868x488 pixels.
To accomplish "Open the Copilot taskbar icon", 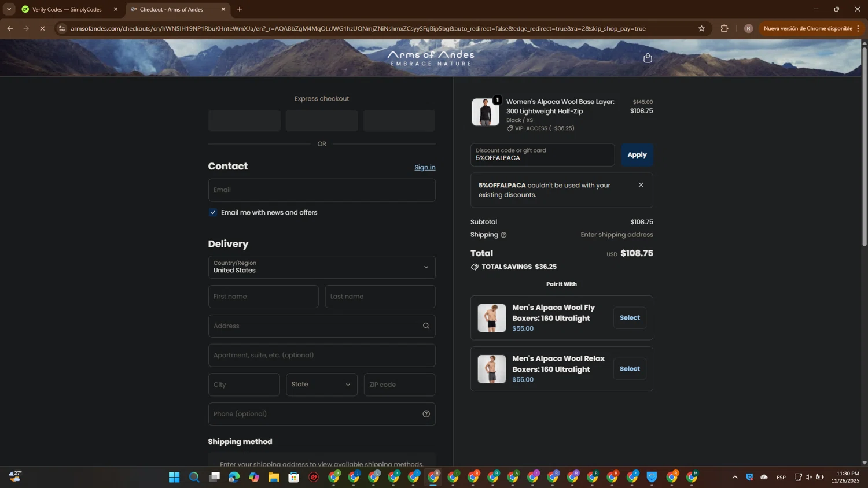I will (254, 477).
